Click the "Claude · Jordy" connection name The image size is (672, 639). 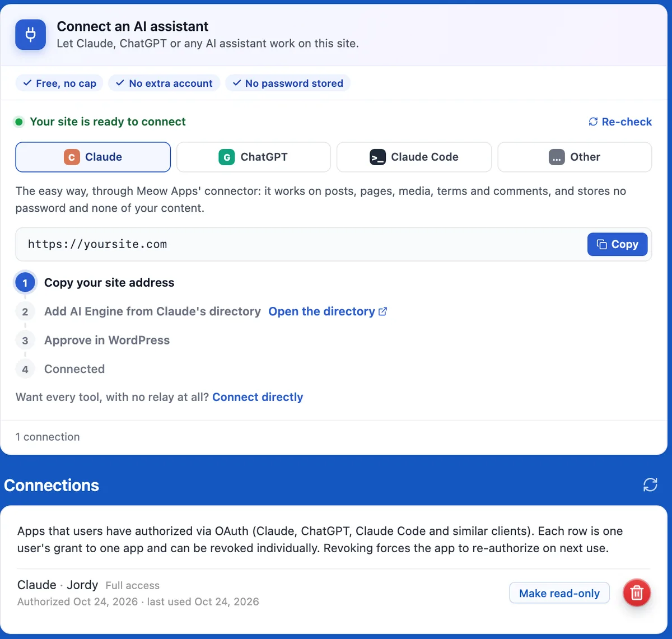58,585
